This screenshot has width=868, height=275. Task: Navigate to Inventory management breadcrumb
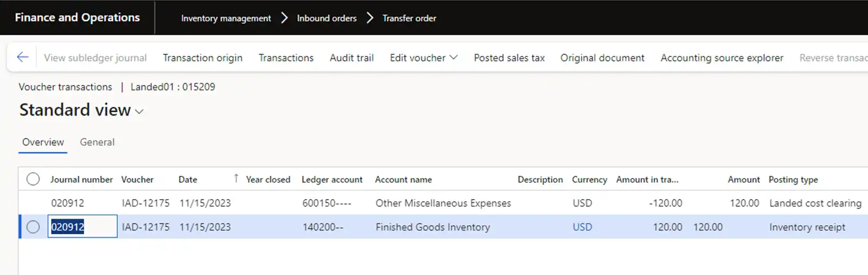(226, 18)
